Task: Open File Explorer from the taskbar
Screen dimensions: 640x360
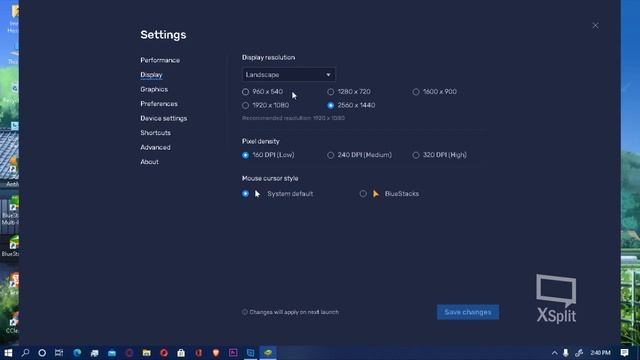Action: [x=147, y=353]
